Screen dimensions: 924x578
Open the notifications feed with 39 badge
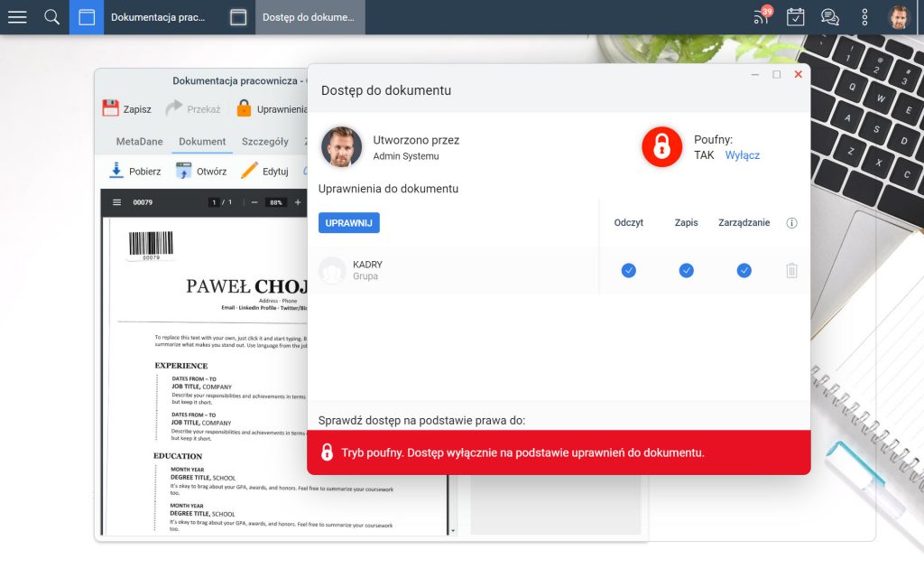(762, 16)
